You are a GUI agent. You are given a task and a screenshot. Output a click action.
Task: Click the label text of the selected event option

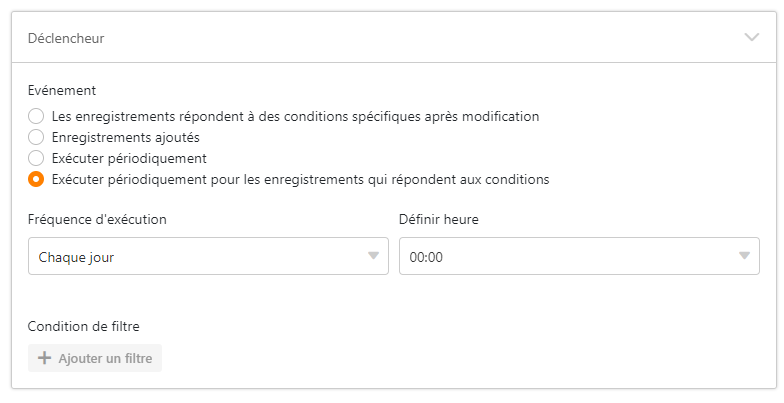point(300,180)
